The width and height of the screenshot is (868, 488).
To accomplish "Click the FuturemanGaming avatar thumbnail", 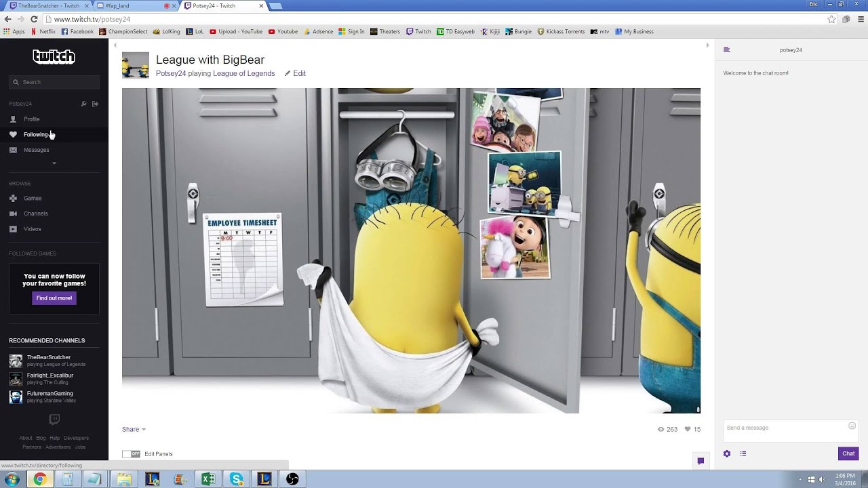I will pyautogui.click(x=16, y=397).
